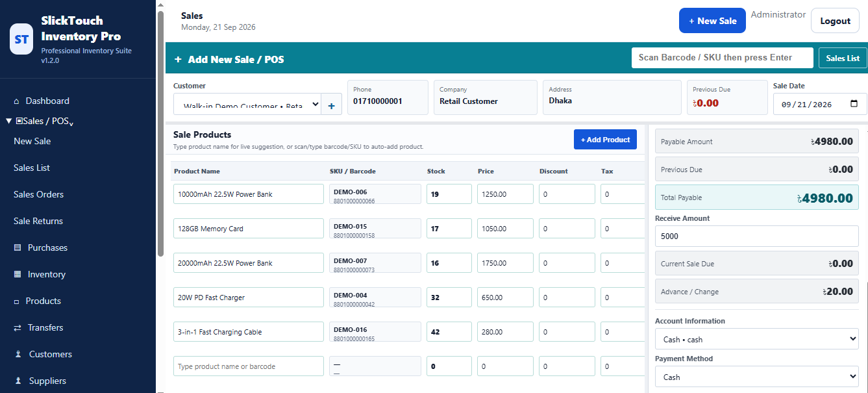Click the Logout button

pyautogui.click(x=835, y=21)
